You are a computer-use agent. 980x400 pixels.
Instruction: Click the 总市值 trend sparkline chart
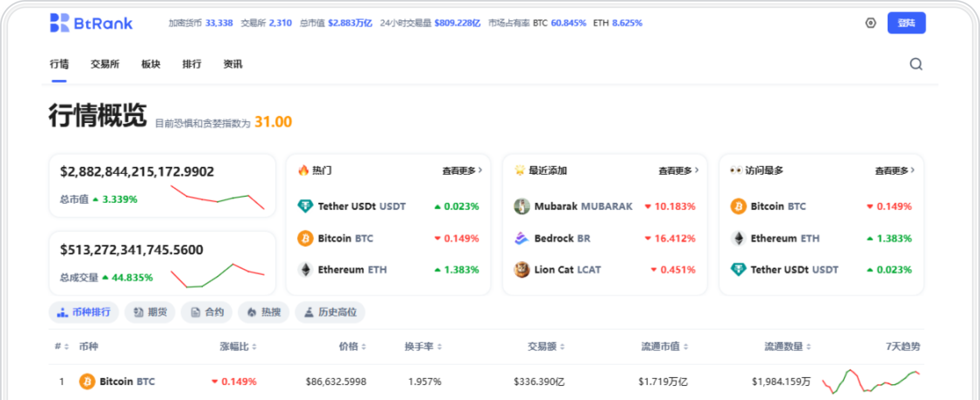218,197
